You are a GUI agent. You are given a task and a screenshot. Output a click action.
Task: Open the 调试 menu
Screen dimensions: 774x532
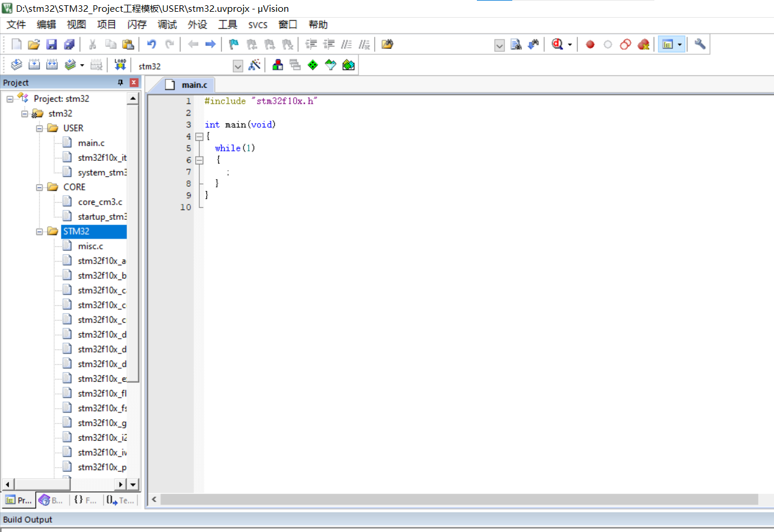(167, 25)
